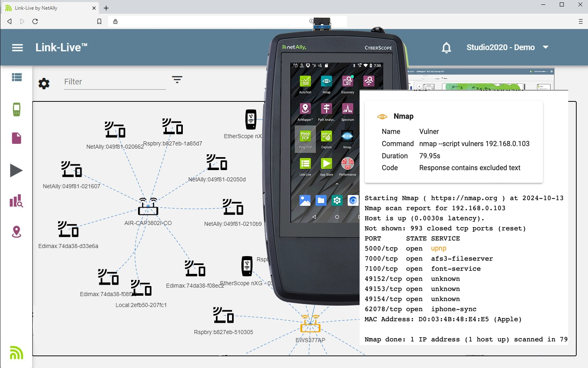The width and height of the screenshot is (588, 368).
Task: Select the EtherScope nX handheld node near top
Action: [251, 119]
